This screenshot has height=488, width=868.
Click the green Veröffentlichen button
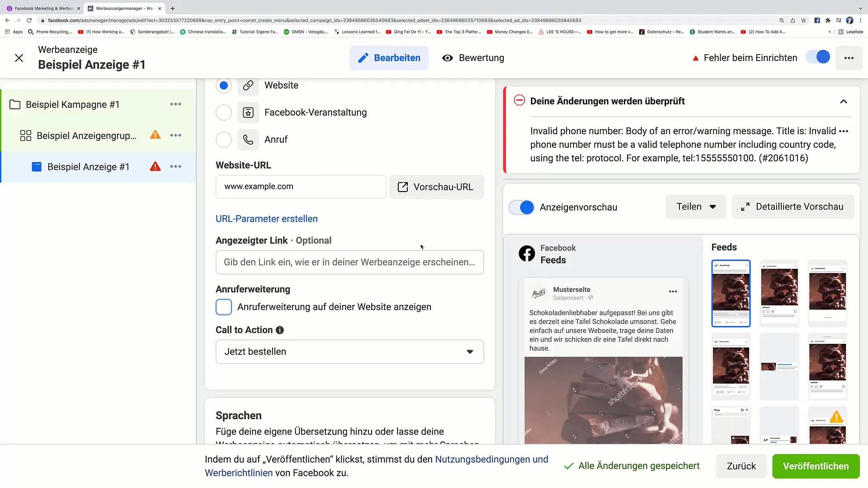(816, 466)
